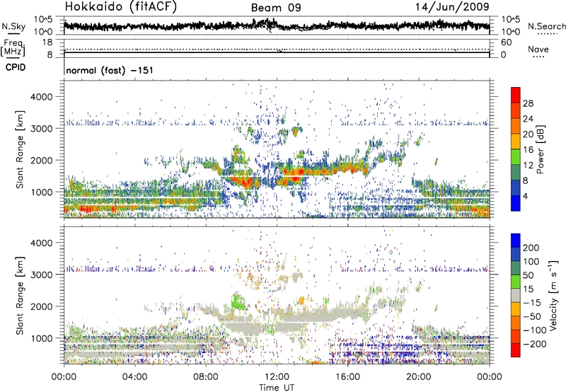Click the bright blue bottom Power swatch
Screen dimensions: 566x392
[x=516, y=203]
